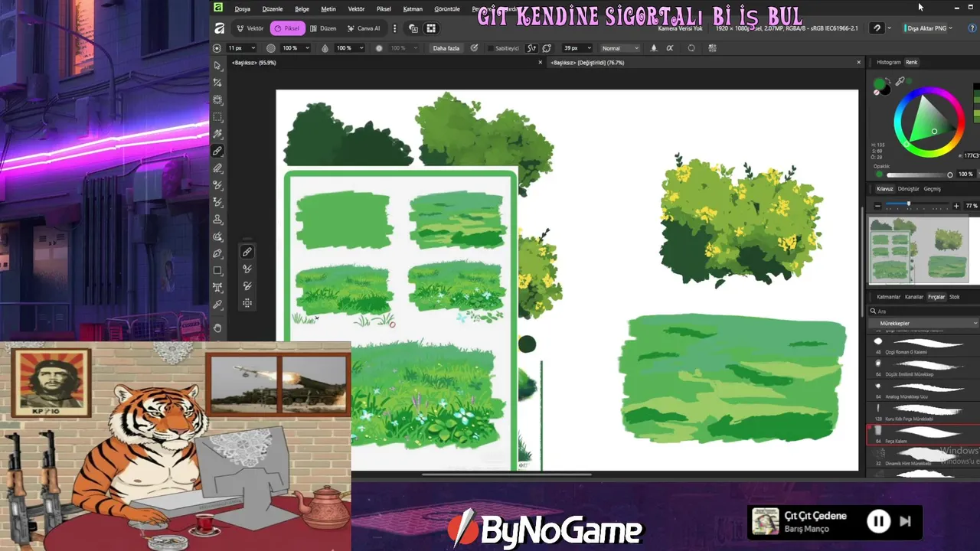Click the Dışa Aktar PNG button
980x551 pixels.
(x=926, y=28)
